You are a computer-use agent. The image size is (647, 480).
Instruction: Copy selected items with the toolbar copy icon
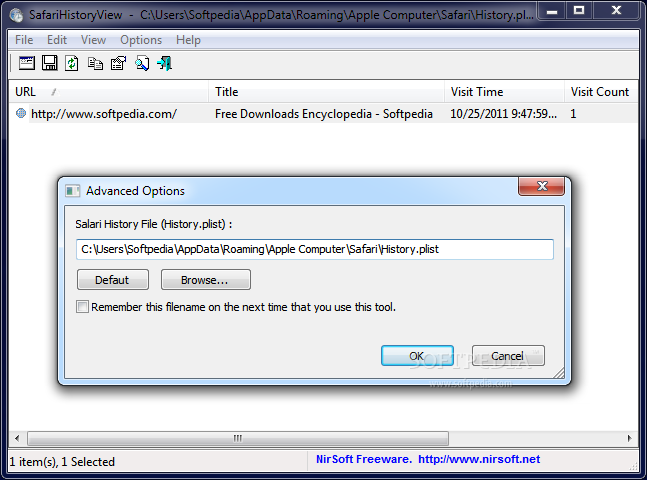95,63
